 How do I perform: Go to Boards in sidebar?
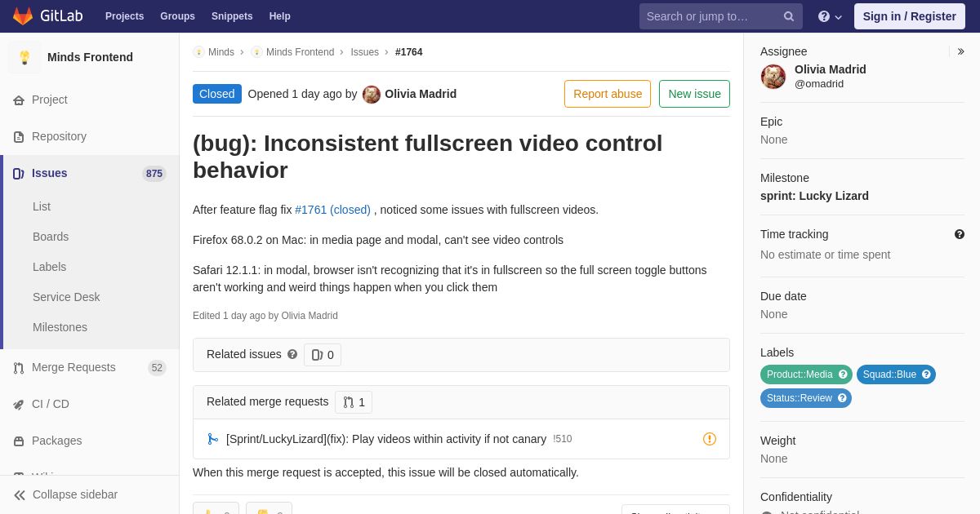coord(51,237)
